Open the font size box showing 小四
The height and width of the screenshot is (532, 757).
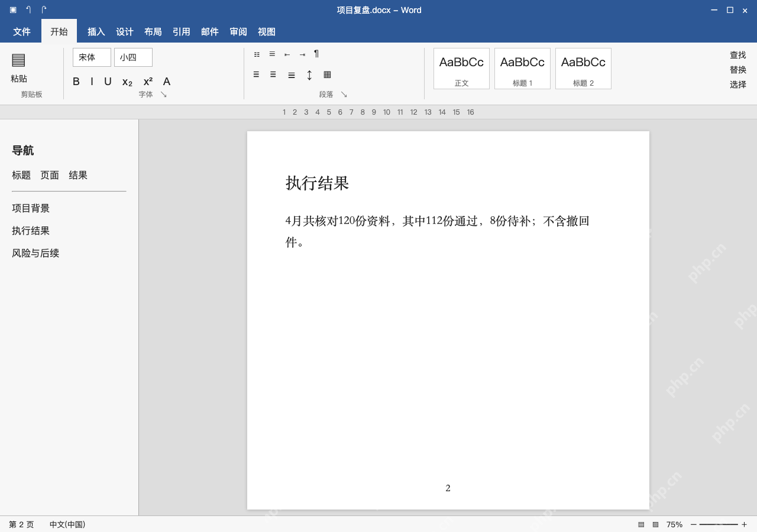(x=133, y=57)
